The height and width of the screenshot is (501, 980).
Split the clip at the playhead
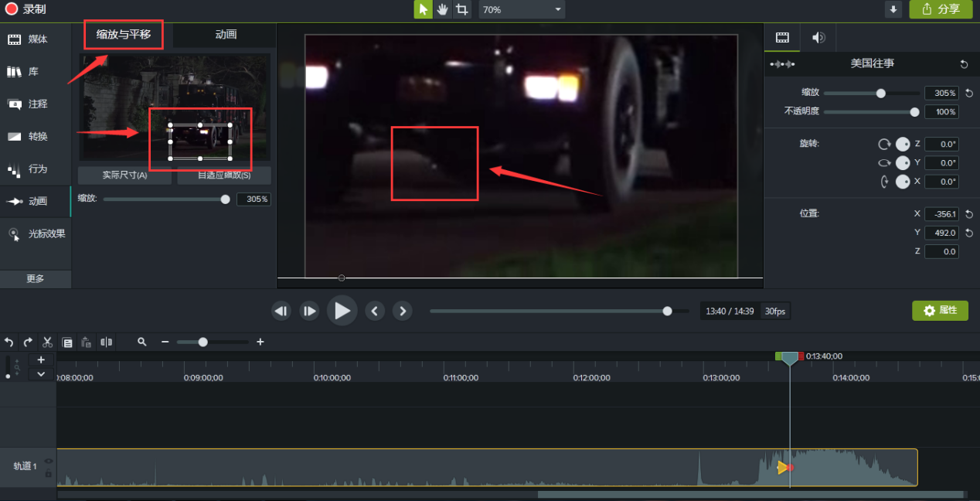pyautogui.click(x=107, y=342)
